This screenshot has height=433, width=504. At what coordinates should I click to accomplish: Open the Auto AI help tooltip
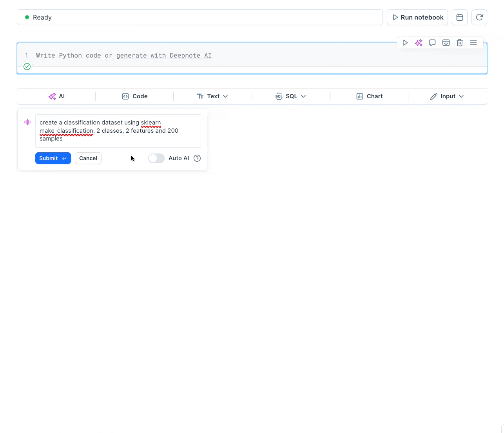[x=197, y=158]
